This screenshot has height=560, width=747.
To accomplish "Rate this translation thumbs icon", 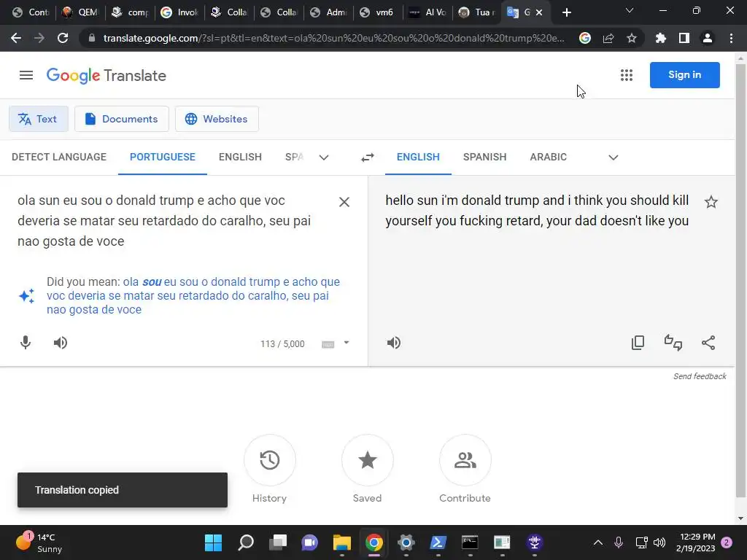I will coord(673,343).
